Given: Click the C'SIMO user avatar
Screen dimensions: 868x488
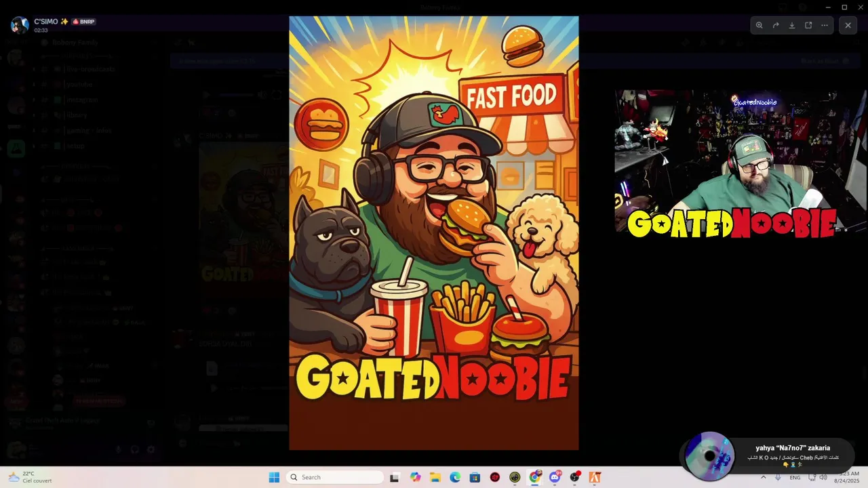Looking at the screenshot, I should tap(20, 25).
